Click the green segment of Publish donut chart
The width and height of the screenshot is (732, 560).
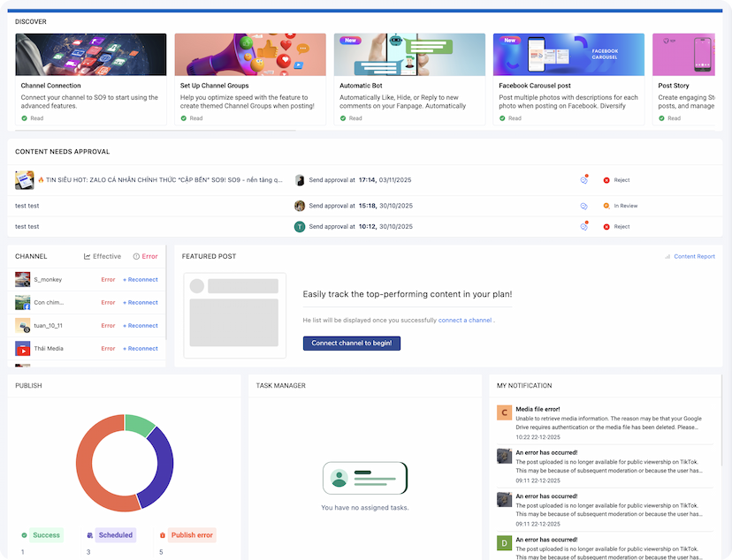coord(139,423)
